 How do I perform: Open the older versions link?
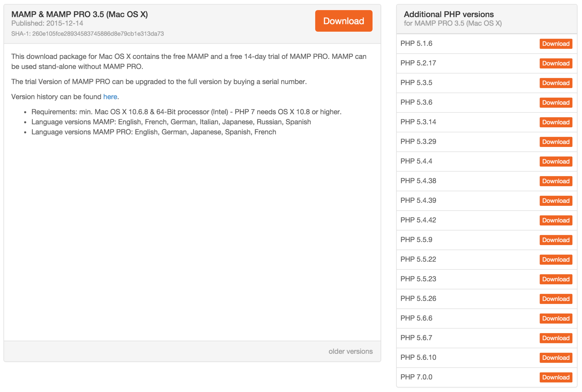click(350, 351)
